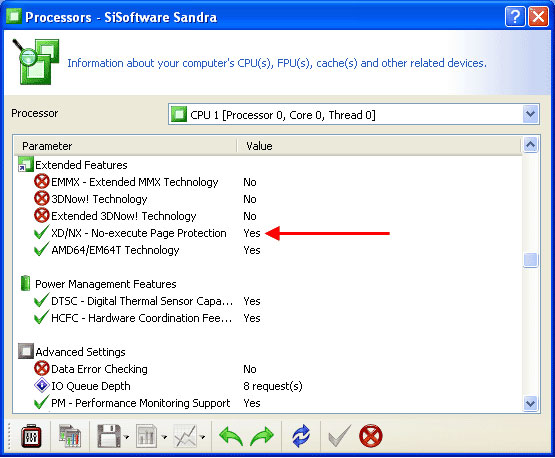Click the vertical scrollbar thumb
Image resolution: width=555 pixels, height=458 pixels.
coord(531,260)
